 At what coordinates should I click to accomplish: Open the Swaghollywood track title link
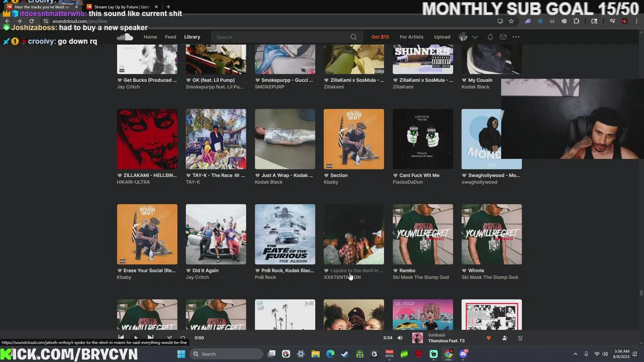point(494,175)
